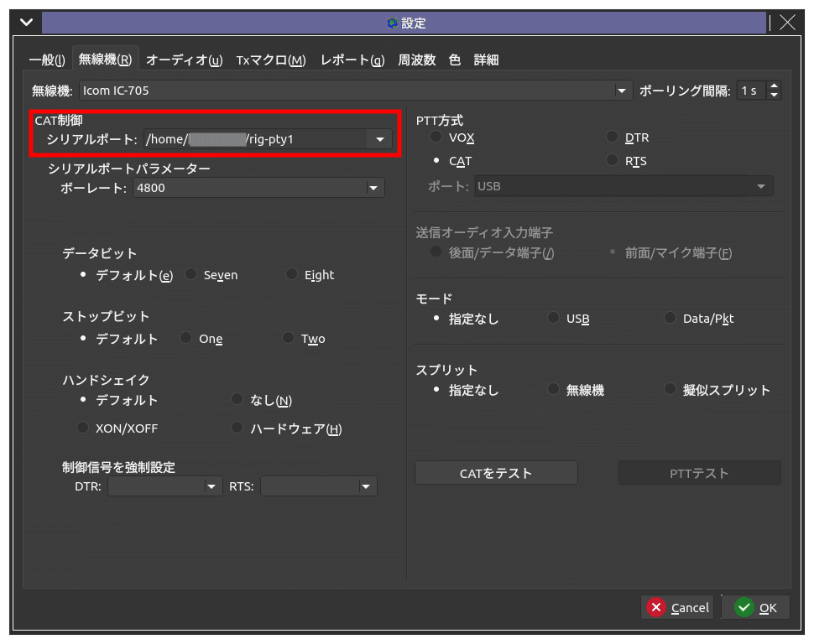Open the baud rate 4800 dropdown
The height and width of the screenshot is (644, 814).
(372, 187)
